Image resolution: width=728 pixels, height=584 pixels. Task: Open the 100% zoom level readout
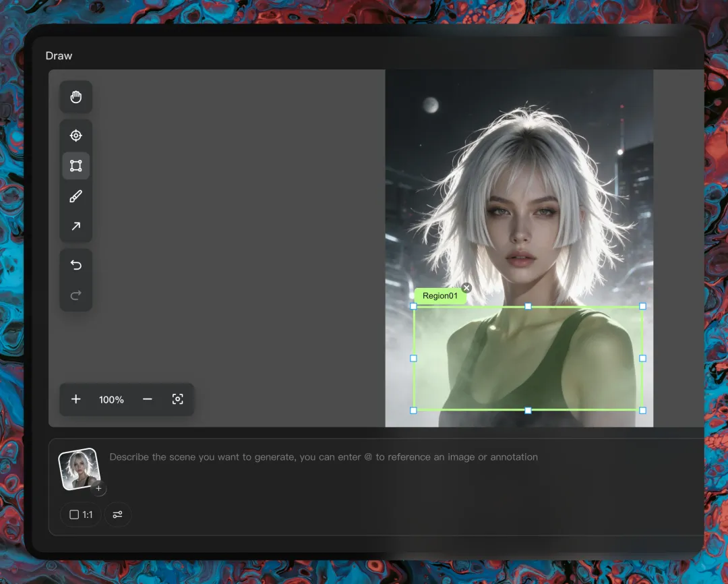click(111, 399)
